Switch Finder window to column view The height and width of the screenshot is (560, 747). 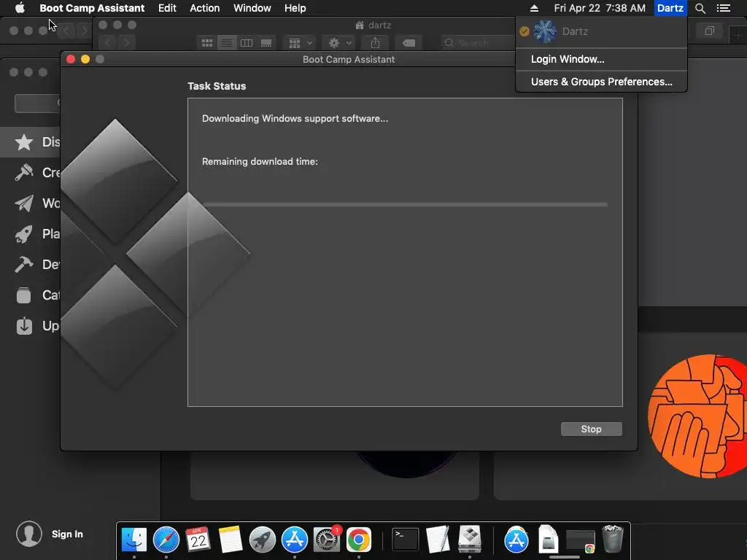(x=247, y=43)
